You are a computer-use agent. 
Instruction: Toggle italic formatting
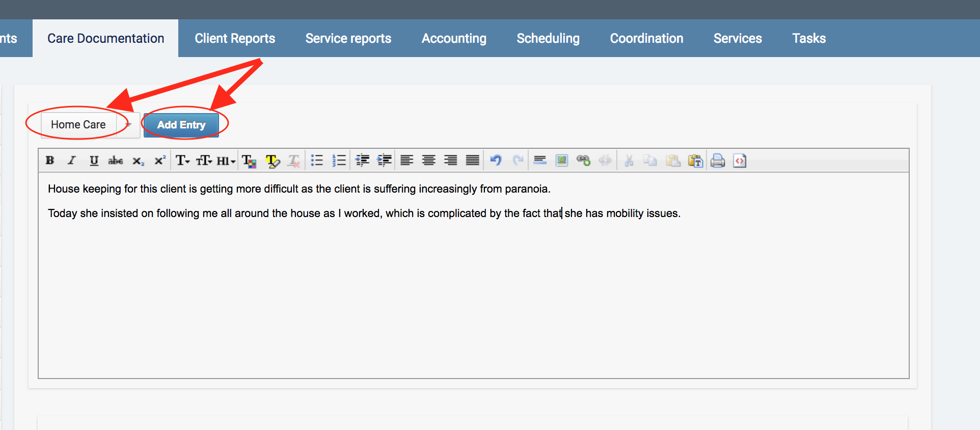point(72,160)
